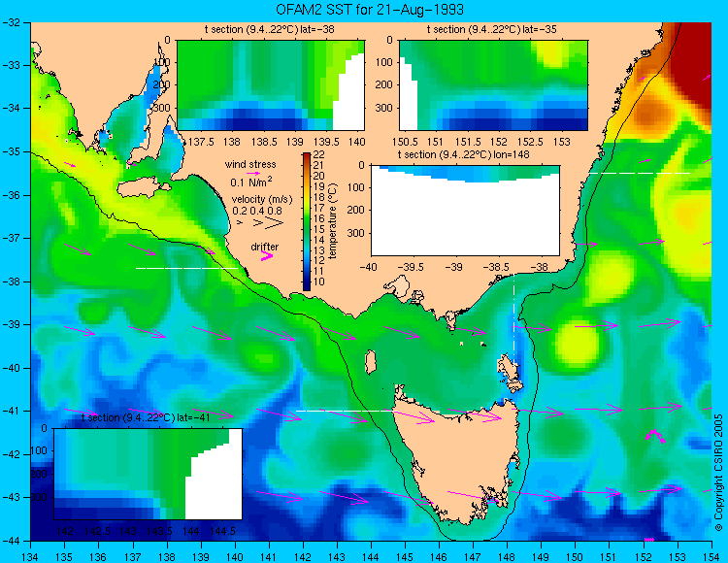728x563 pixels.
Task: Click the 'temperature (°C)' color bar label
Action: pos(332,220)
